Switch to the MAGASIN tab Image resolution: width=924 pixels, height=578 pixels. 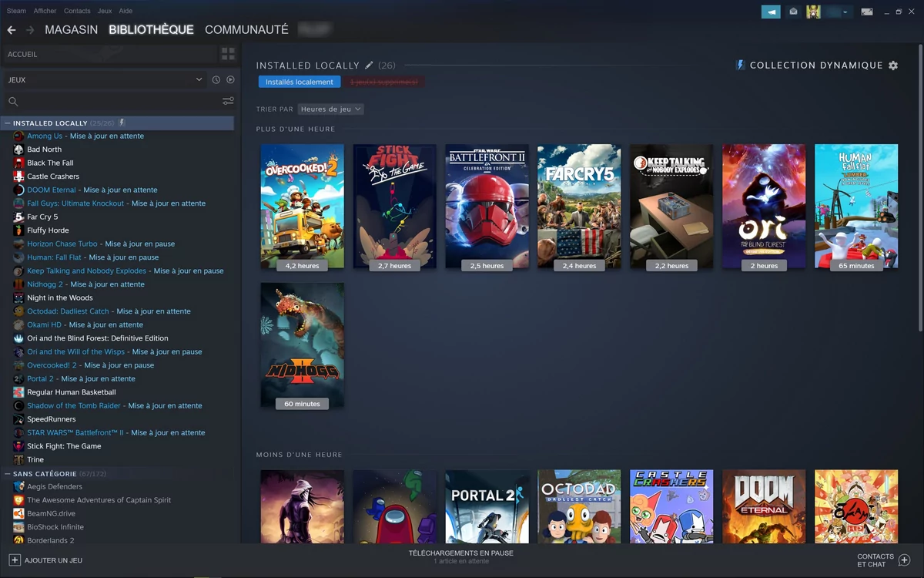point(72,30)
